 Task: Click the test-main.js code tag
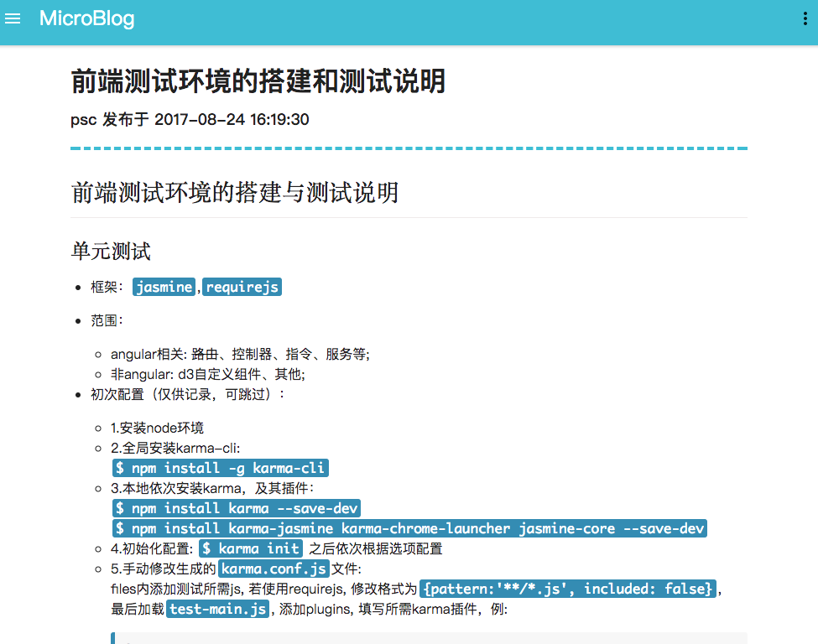(217, 609)
